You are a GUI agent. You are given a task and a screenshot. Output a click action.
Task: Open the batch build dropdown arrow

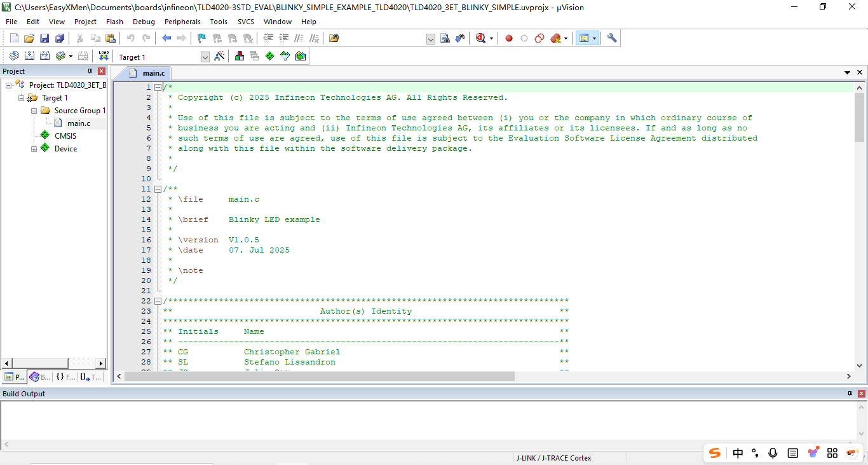click(71, 57)
